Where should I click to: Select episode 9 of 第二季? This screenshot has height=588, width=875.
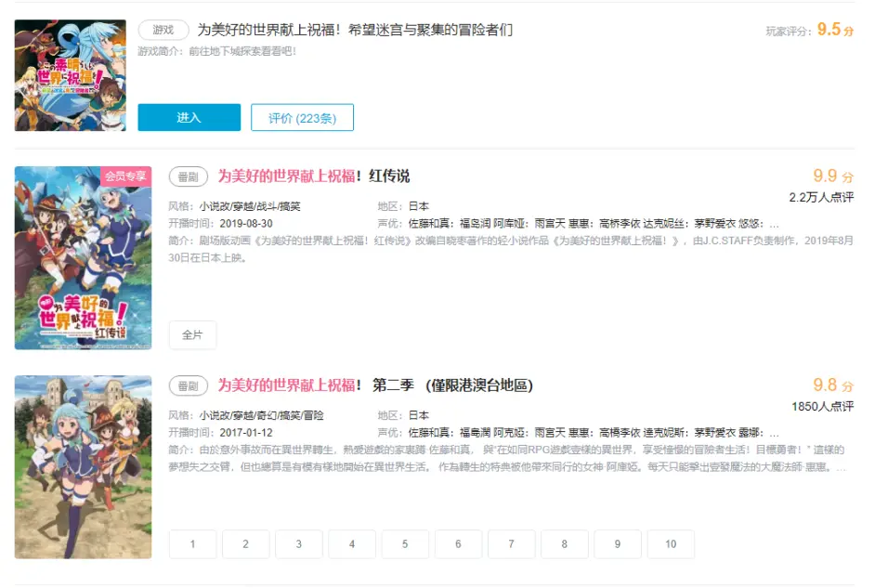point(618,544)
